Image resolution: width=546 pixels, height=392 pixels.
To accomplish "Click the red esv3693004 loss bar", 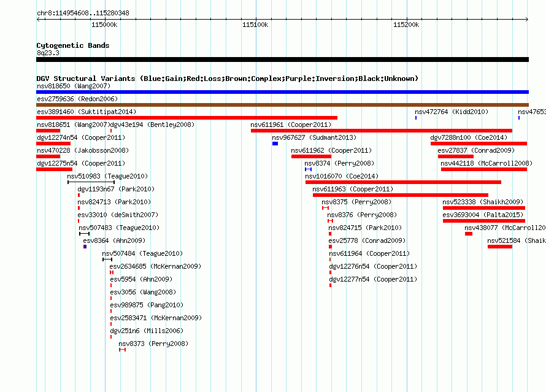I will [484, 221].
